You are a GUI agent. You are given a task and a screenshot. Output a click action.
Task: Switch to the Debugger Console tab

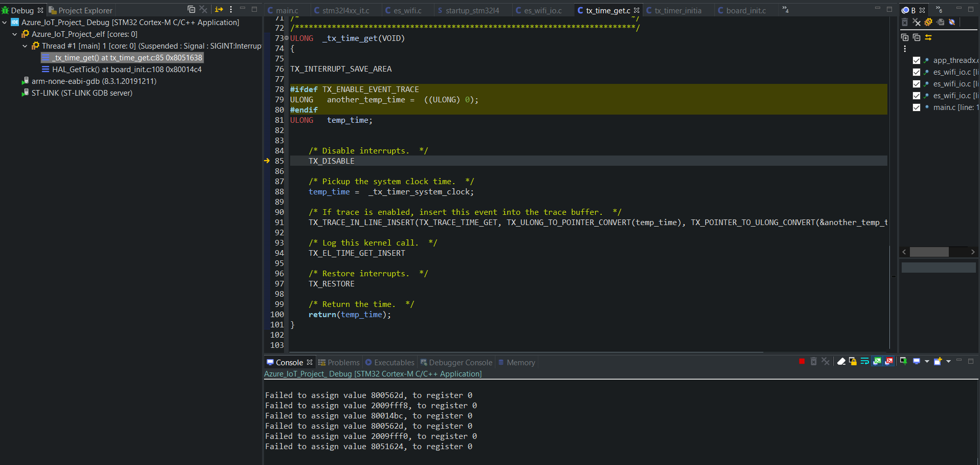(456, 363)
